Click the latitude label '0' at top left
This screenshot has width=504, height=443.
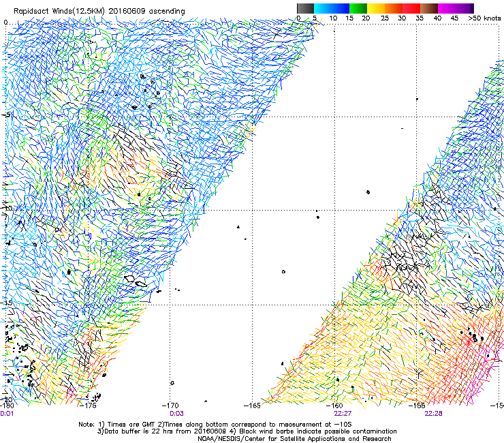tap(5, 22)
